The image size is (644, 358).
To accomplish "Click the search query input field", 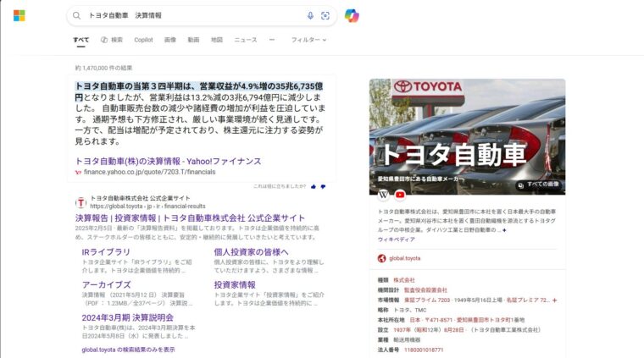I will click(x=193, y=15).
